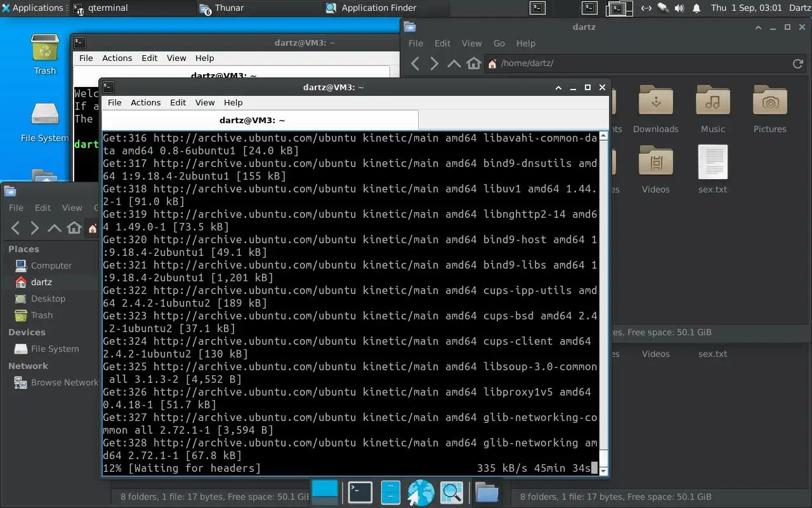This screenshot has width=812, height=508.
Task: Switch to the Thunar taskbar button
Action: point(259,8)
